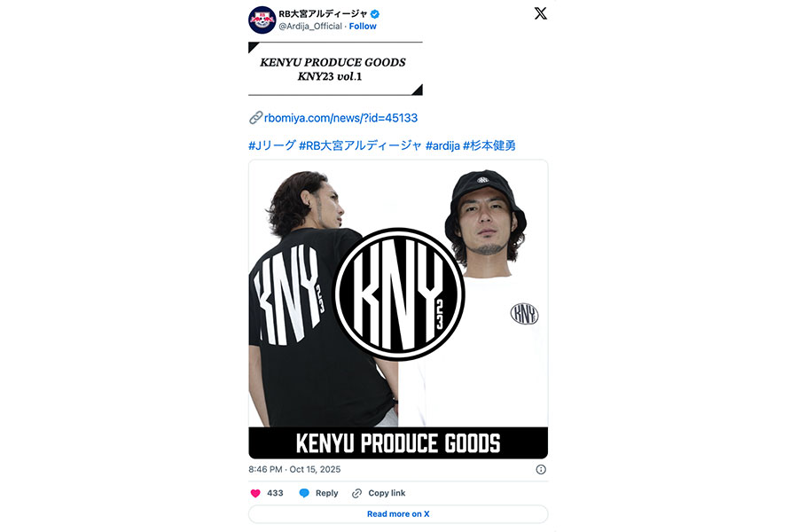Viewport: 798px width, 532px height.
Task: Open the rbomiya.com/news/?id=45133 link
Action: [x=340, y=118]
